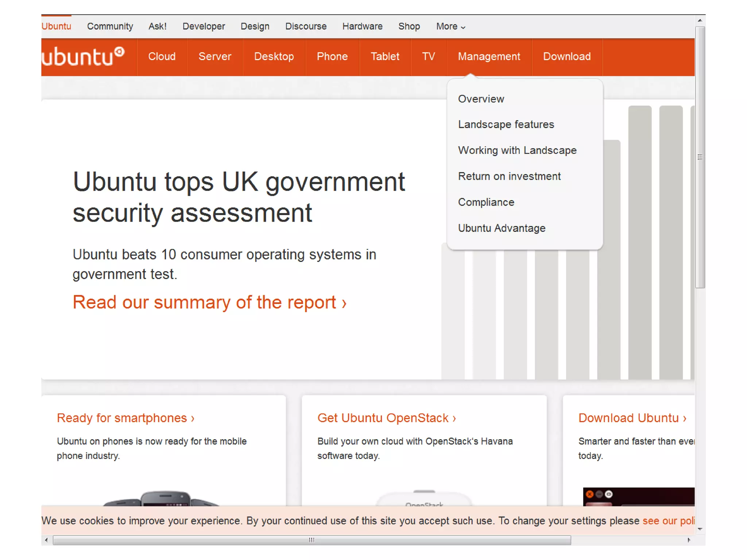Image resolution: width=747 pixels, height=560 pixels.
Task: Click the horizontal scrollbar thumb
Action: 312,540
